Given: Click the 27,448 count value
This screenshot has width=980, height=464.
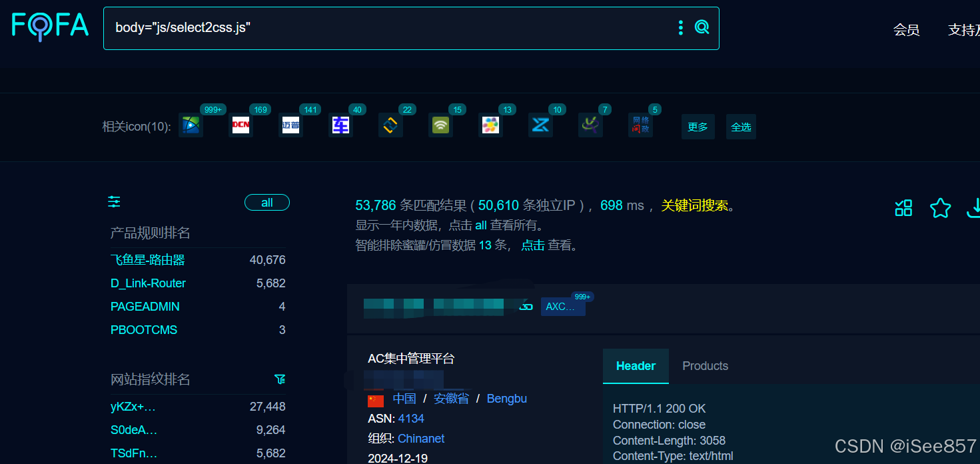Looking at the screenshot, I should 268,407.
